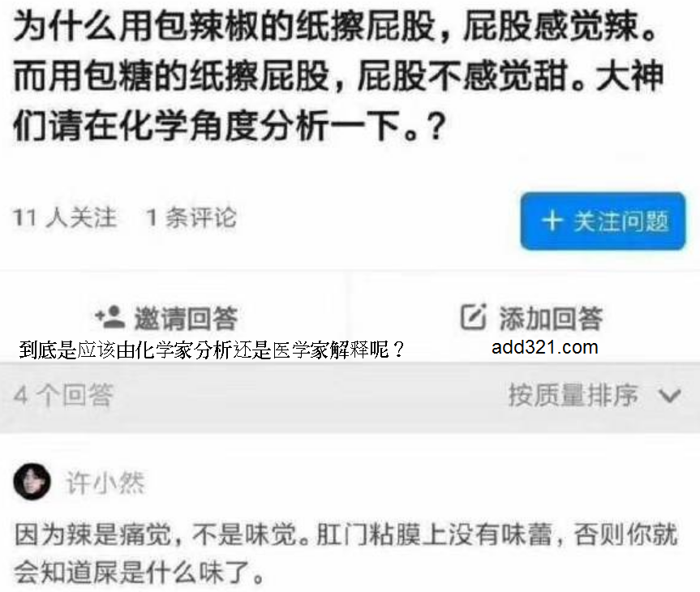Open 许小然's answer text body
This screenshot has height=592, width=700.
tap(346, 554)
